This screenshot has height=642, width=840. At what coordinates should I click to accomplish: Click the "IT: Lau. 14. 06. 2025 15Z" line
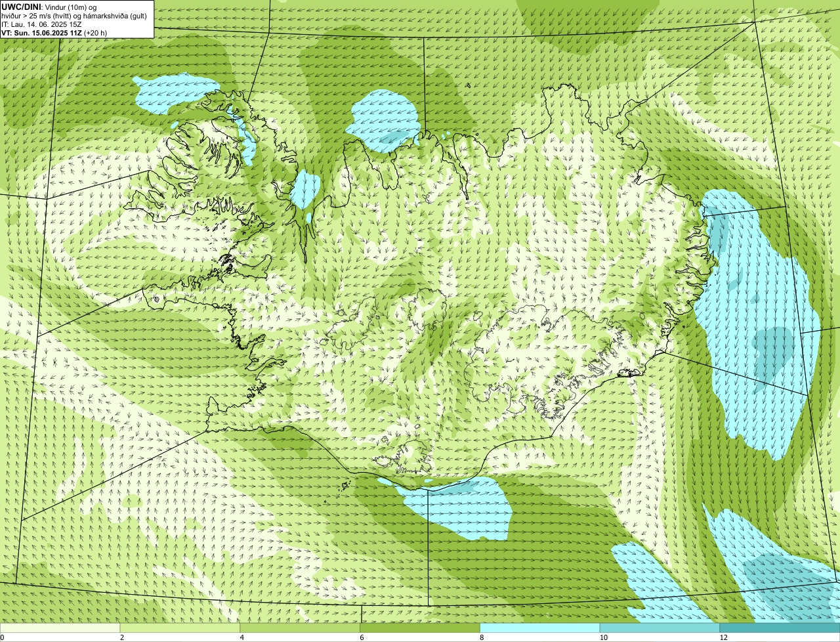tap(41, 24)
